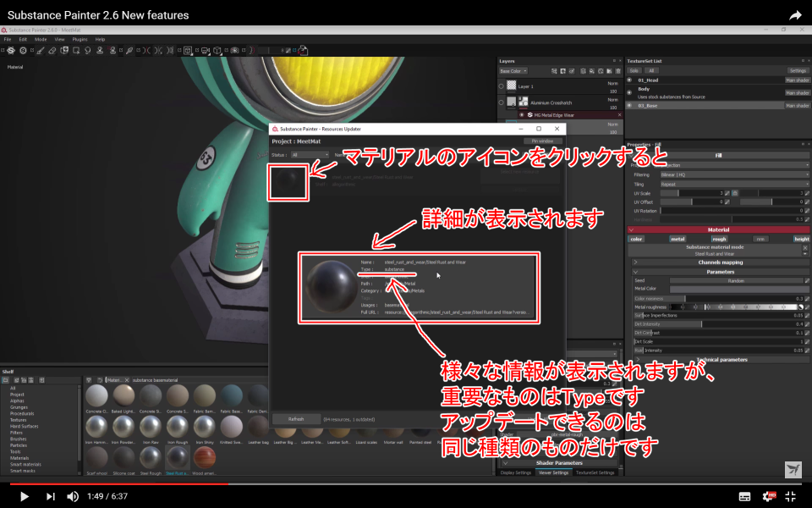
Task: Play the video
Action: point(24,497)
